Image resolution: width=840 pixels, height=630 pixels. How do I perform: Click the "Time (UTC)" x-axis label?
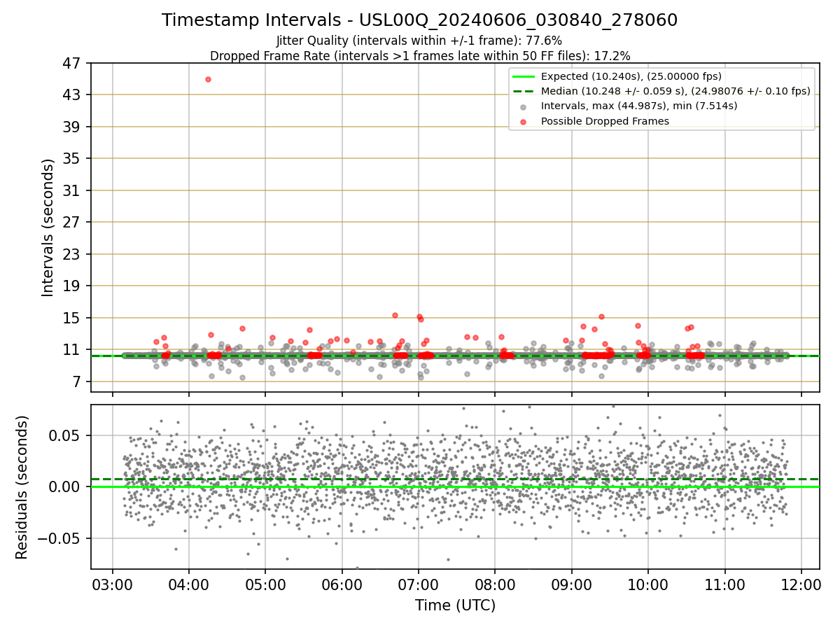455,605
